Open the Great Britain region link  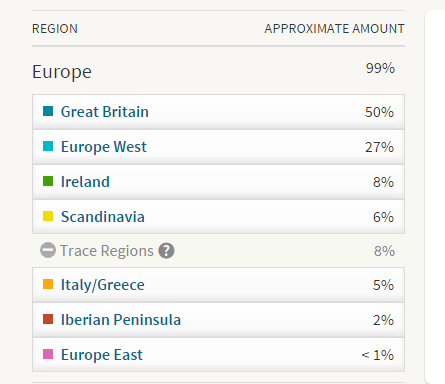(105, 112)
